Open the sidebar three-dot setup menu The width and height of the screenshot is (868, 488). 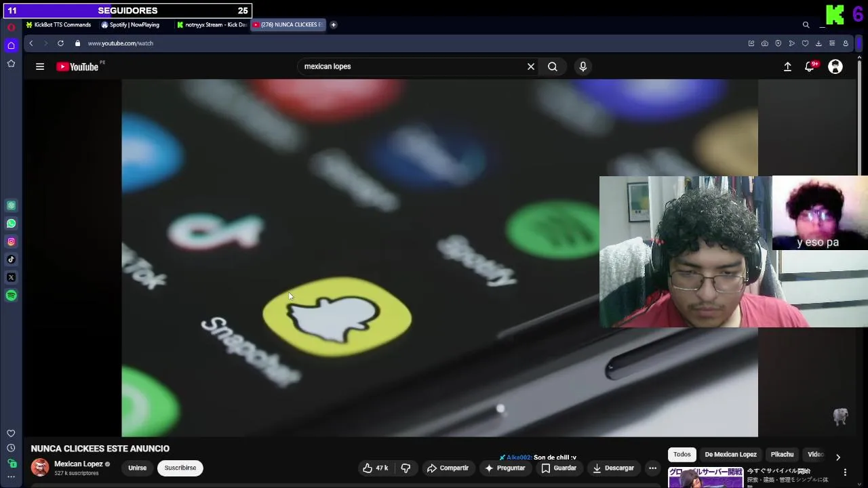pos(11,477)
